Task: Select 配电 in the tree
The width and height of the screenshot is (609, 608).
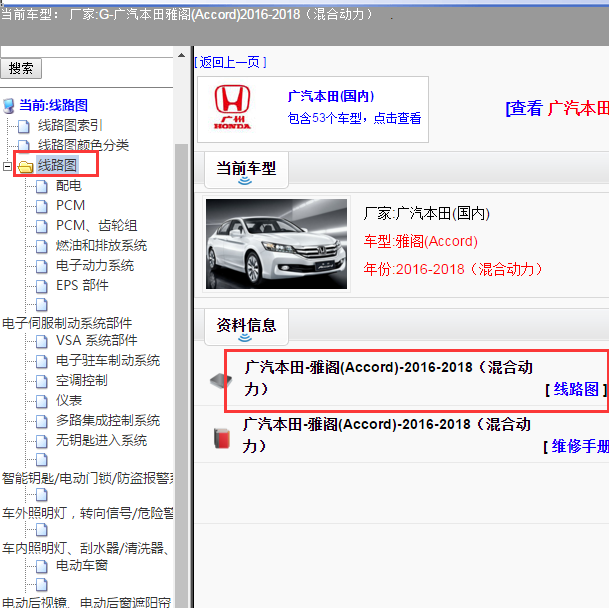Action: [69, 185]
